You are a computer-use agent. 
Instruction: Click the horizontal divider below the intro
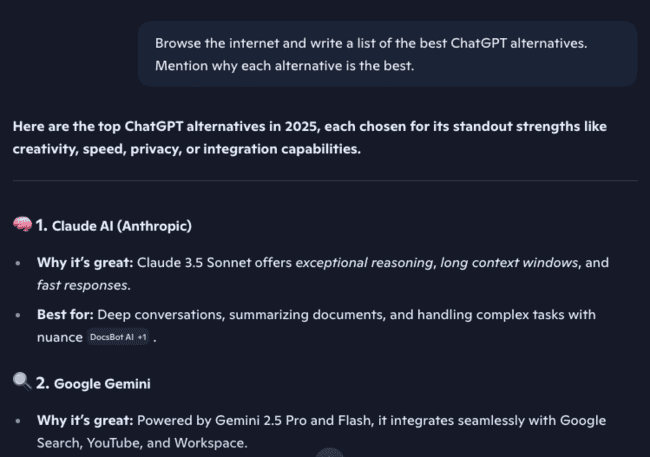[325, 180]
